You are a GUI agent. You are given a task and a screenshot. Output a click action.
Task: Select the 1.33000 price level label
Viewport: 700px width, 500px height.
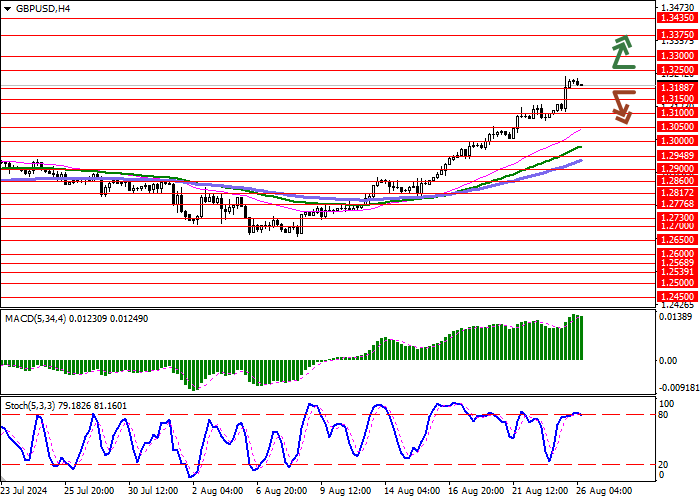point(677,56)
